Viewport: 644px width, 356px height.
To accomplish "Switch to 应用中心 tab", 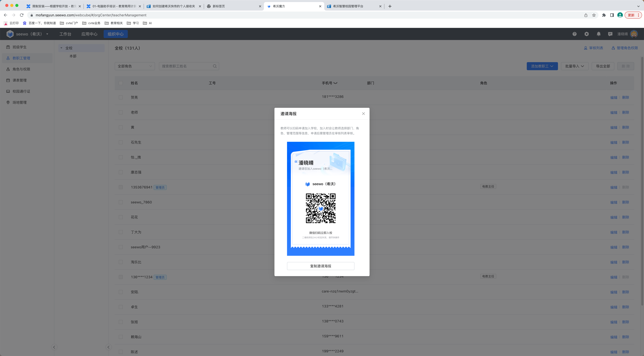I will (x=89, y=34).
